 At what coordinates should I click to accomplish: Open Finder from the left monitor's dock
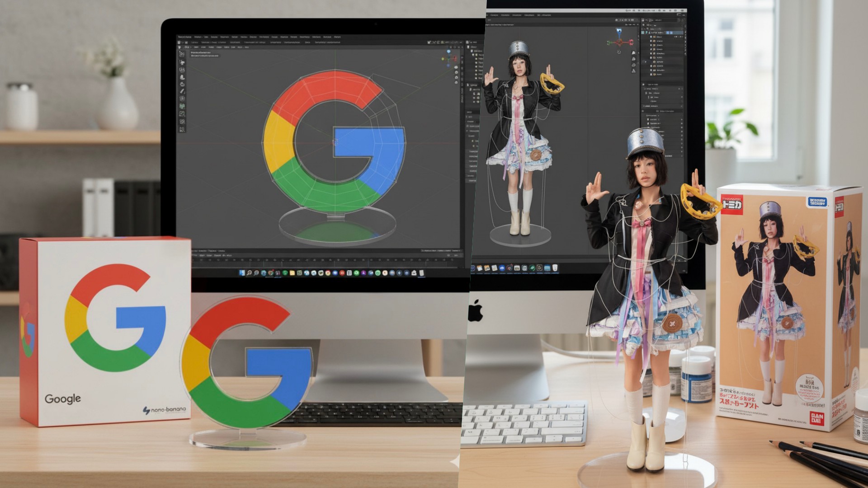tap(242, 273)
